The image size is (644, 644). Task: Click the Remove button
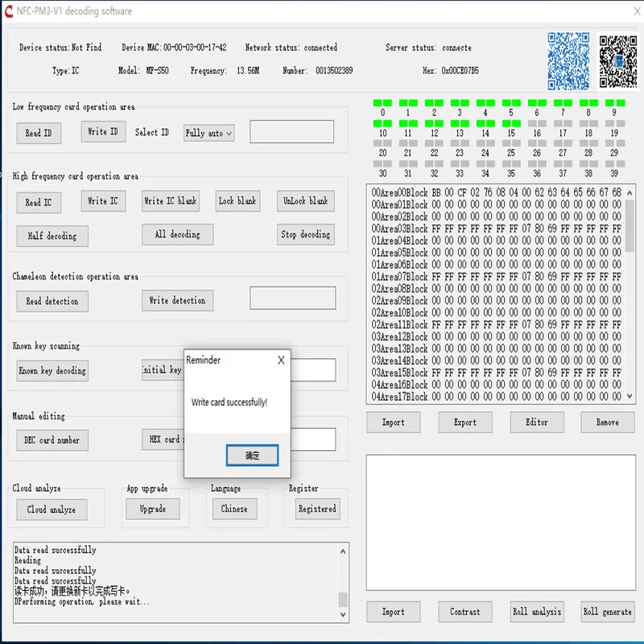tap(608, 422)
